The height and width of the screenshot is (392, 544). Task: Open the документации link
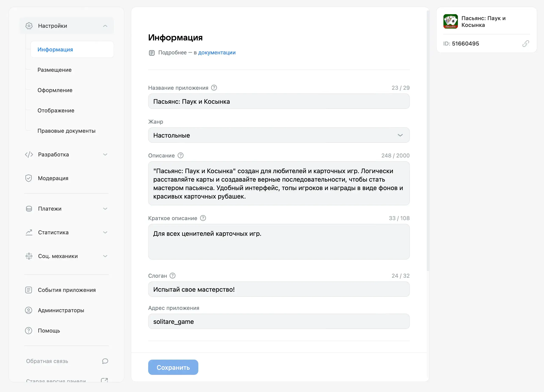point(217,52)
